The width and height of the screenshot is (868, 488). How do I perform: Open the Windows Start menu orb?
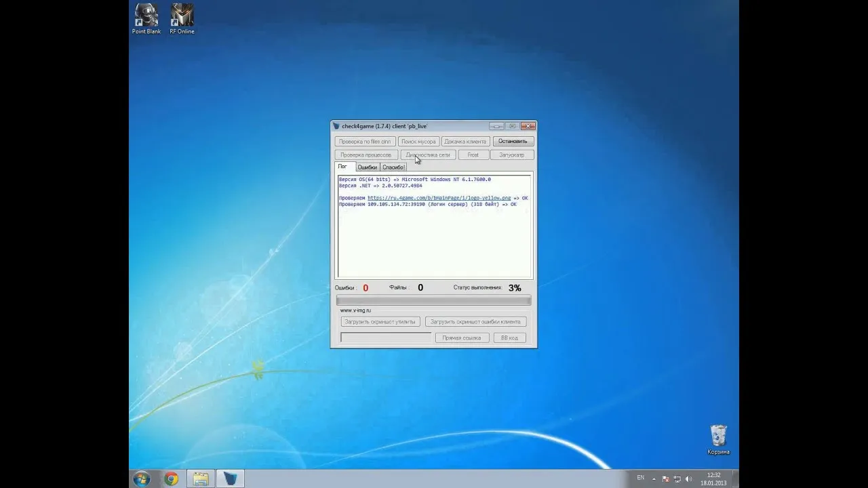tap(142, 479)
